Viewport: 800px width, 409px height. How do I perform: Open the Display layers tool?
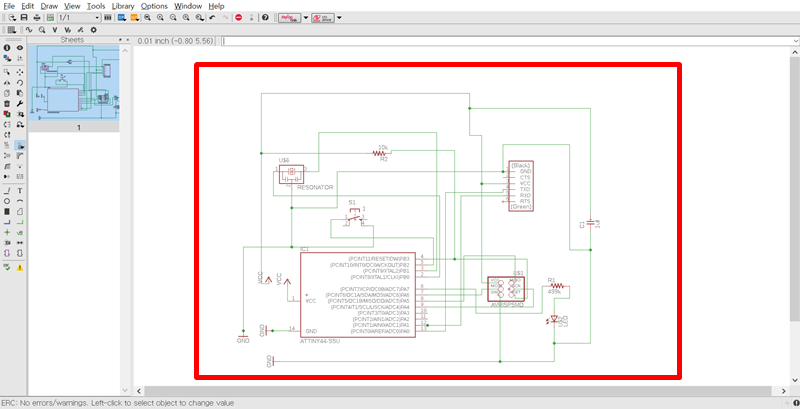pos(7,58)
